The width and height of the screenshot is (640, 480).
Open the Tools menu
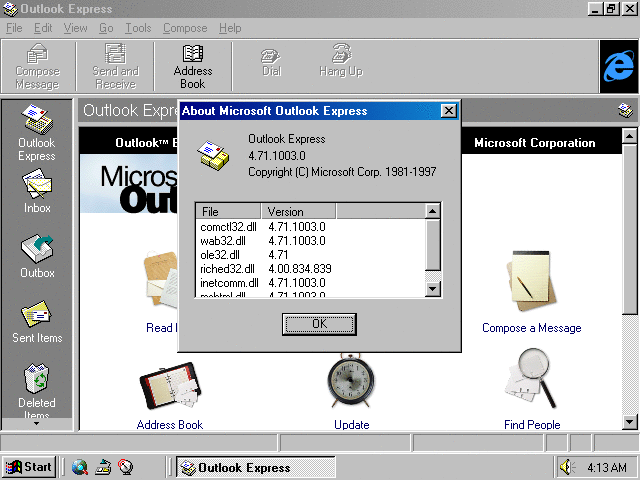tap(138, 28)
